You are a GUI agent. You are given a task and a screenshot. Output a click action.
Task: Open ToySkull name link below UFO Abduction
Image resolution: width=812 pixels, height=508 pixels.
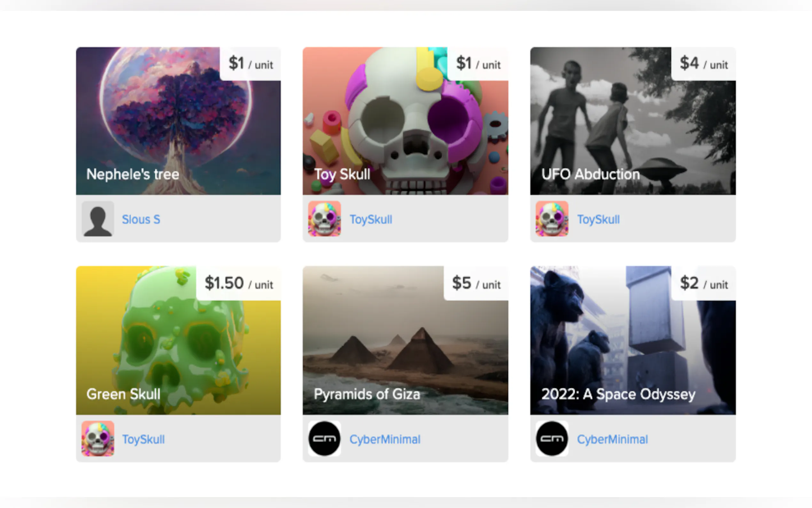pyautogui.click(x=598, y=219)
